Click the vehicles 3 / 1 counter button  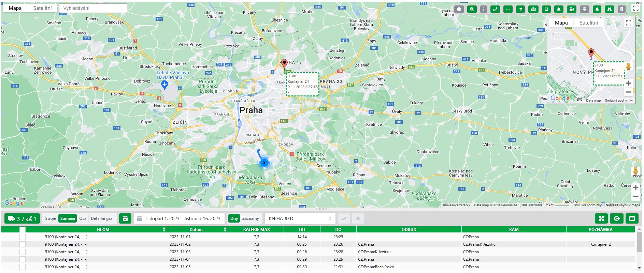[22, 218]
